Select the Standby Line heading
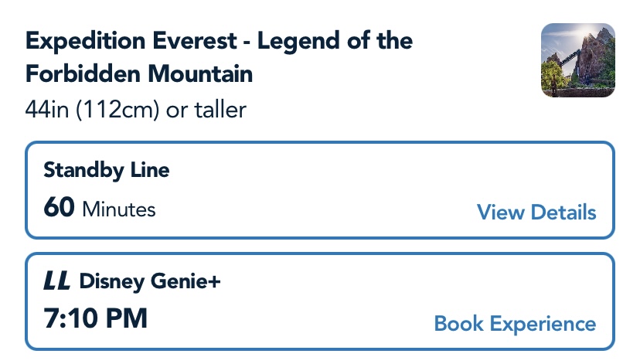The image size is (640, 364). click(x=107, y=171)
